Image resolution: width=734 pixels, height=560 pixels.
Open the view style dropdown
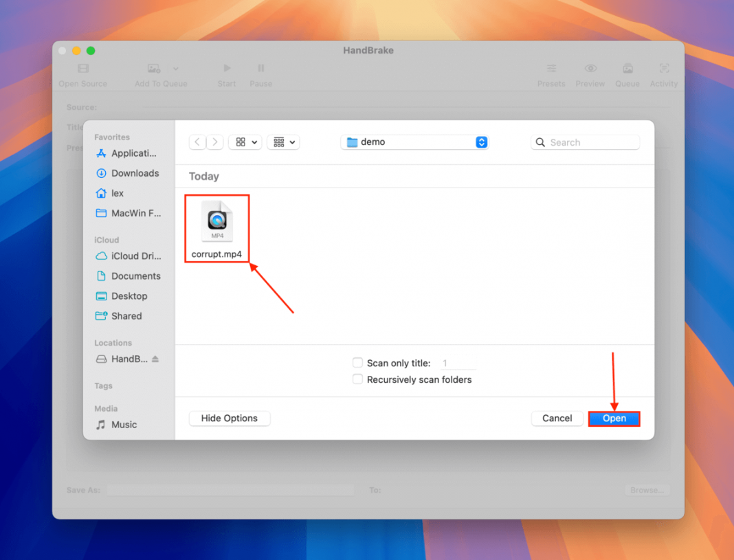coord(245,142)
